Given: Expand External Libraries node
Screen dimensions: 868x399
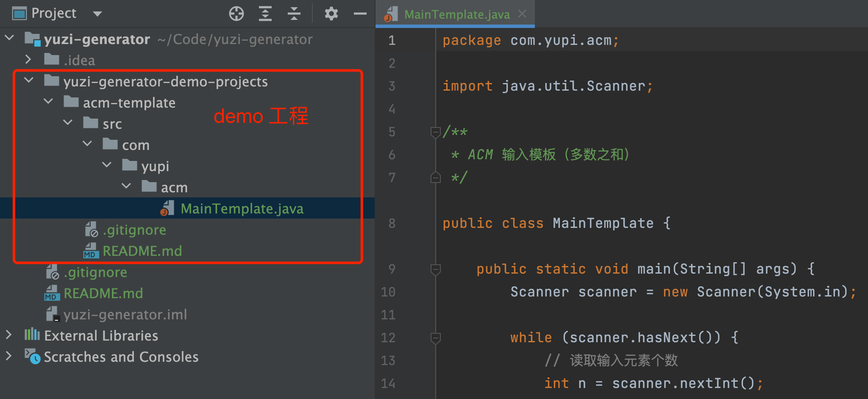Looking at the screenshot, I should pyautogui.click(x=8, y=335).
